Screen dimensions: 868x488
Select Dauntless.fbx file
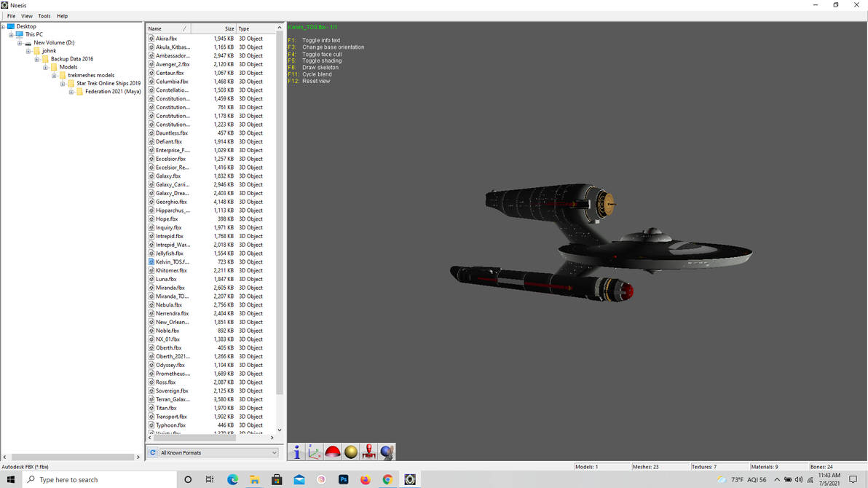[172, 133]
